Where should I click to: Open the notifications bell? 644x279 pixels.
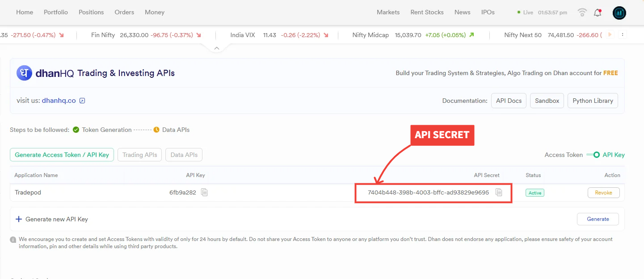598,13
